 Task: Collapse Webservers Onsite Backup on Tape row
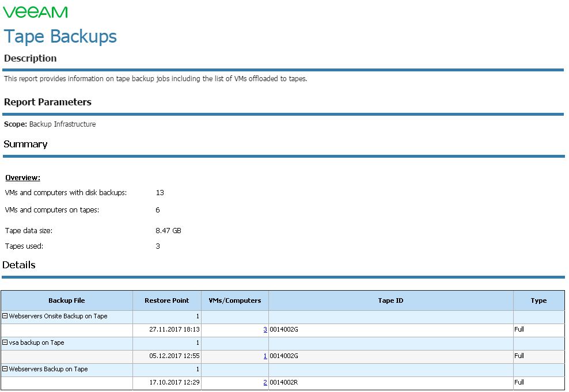5,316
